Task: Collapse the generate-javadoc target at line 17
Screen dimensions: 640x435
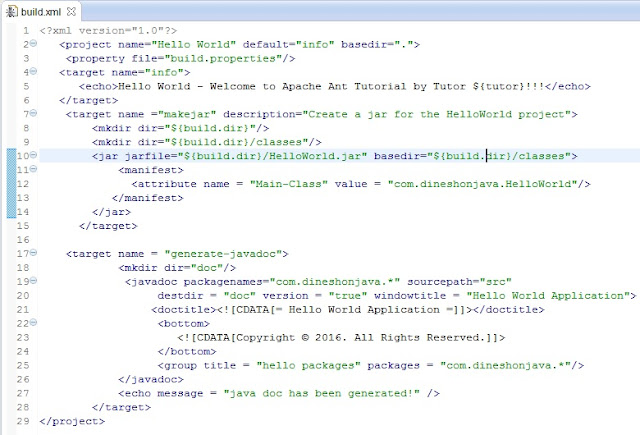Action: coord(33,252)
